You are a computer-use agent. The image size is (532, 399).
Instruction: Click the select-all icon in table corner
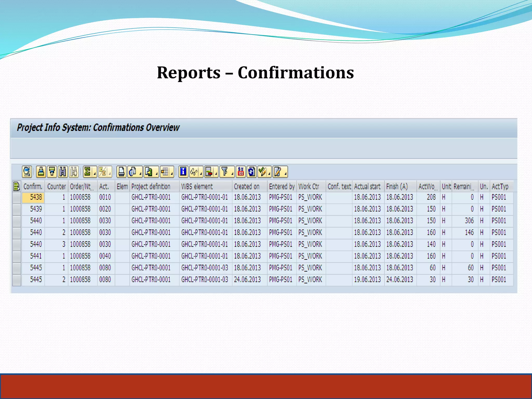pos(17,186)
